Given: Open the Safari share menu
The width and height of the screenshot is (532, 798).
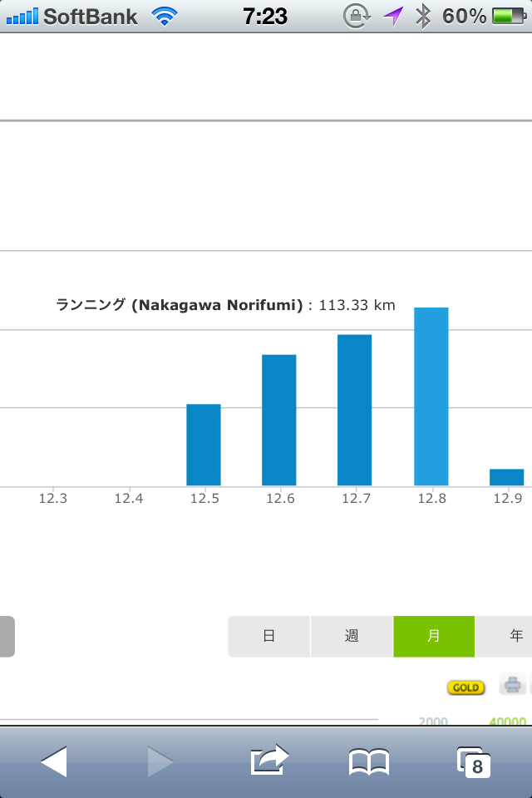Looking at the screenshot, I should 269,760.
